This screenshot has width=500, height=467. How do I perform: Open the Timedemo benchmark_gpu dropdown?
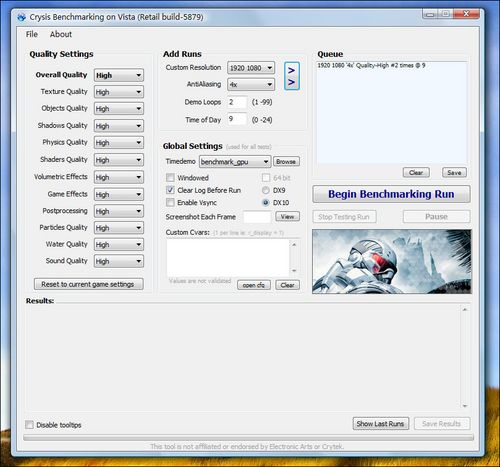[235, 162]
